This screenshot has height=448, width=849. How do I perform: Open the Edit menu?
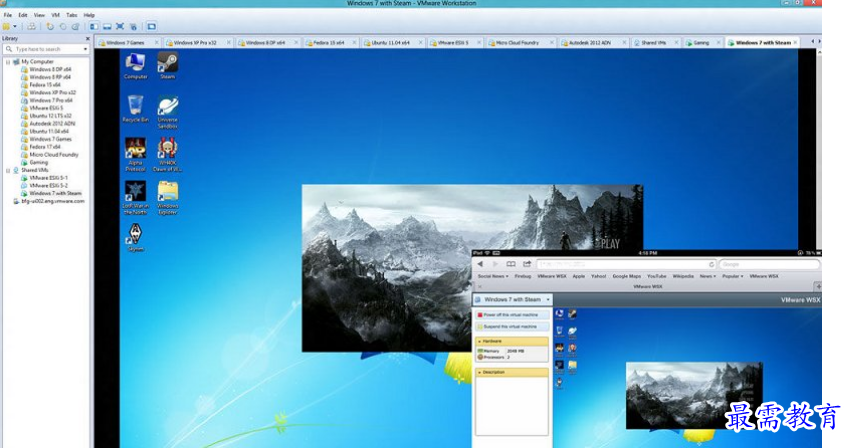23,15
